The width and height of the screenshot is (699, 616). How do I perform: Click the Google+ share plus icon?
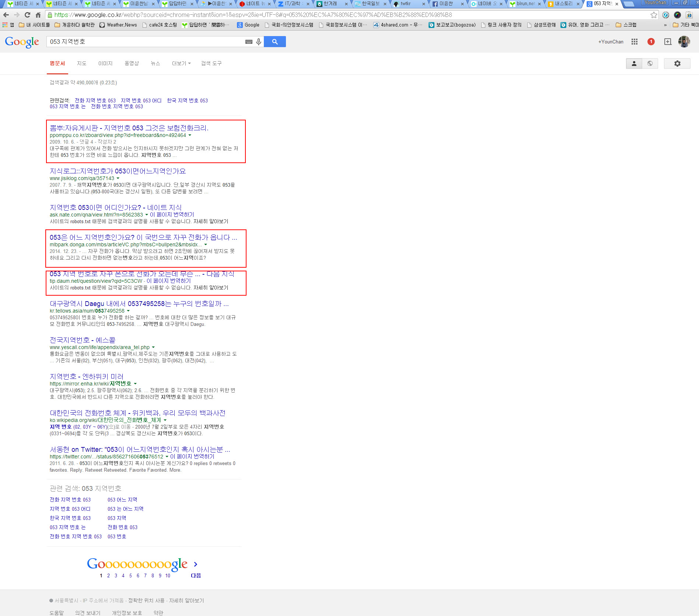(x=668, y=42)
